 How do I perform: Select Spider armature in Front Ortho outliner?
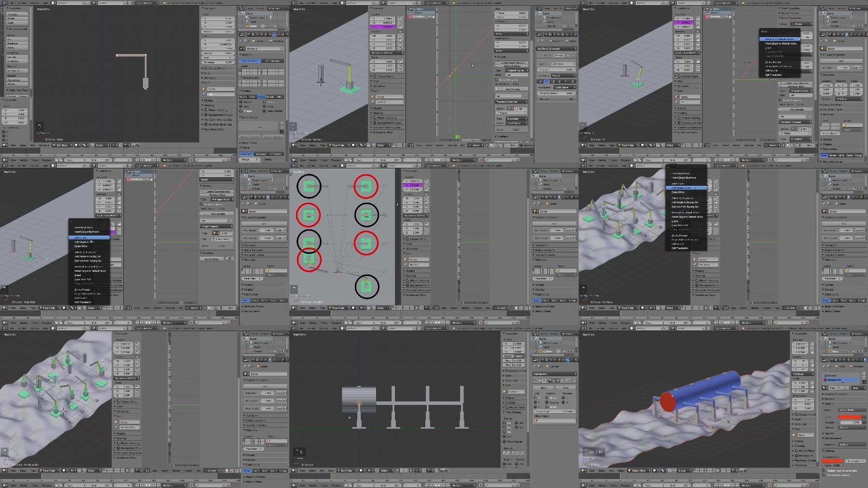253,26
